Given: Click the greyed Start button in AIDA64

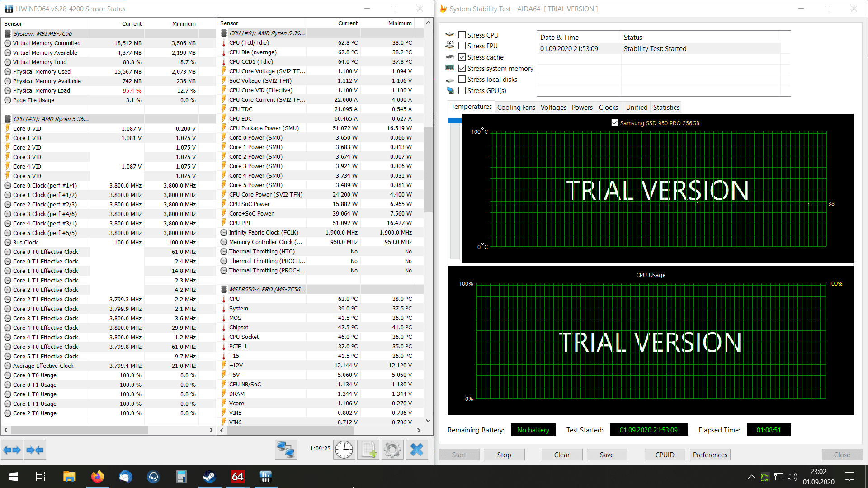Looking at the screenshot, I should 459,455.
